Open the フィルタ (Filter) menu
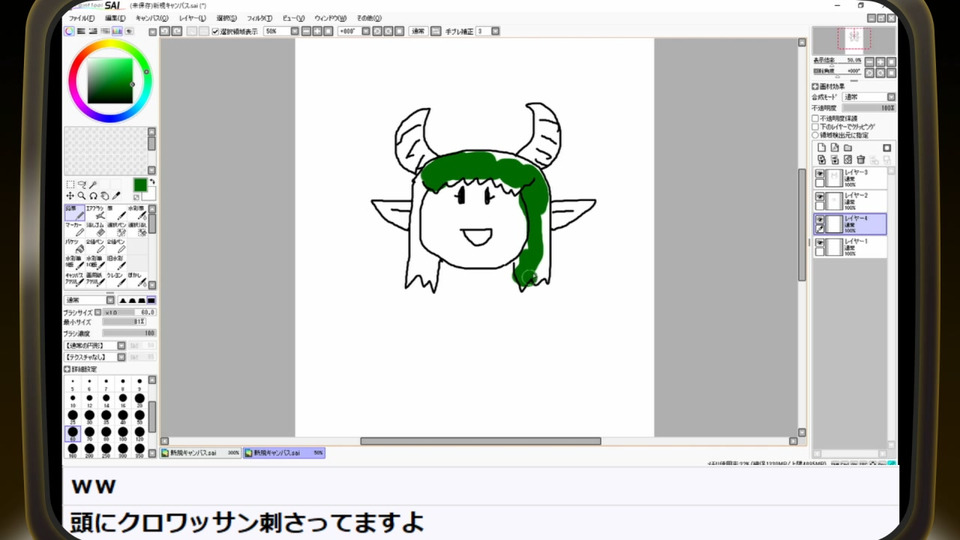This screenshot has width=960, height=540. point(260,18)
